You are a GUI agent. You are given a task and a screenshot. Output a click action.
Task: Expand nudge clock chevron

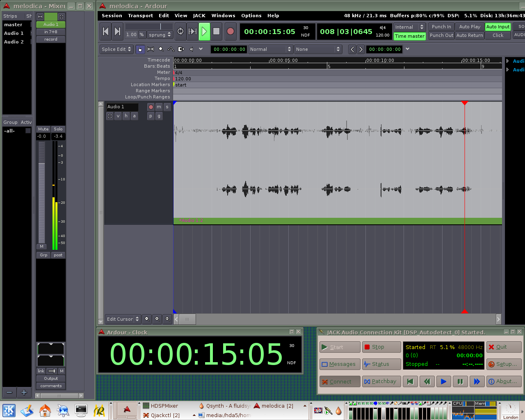pos(407,49)
